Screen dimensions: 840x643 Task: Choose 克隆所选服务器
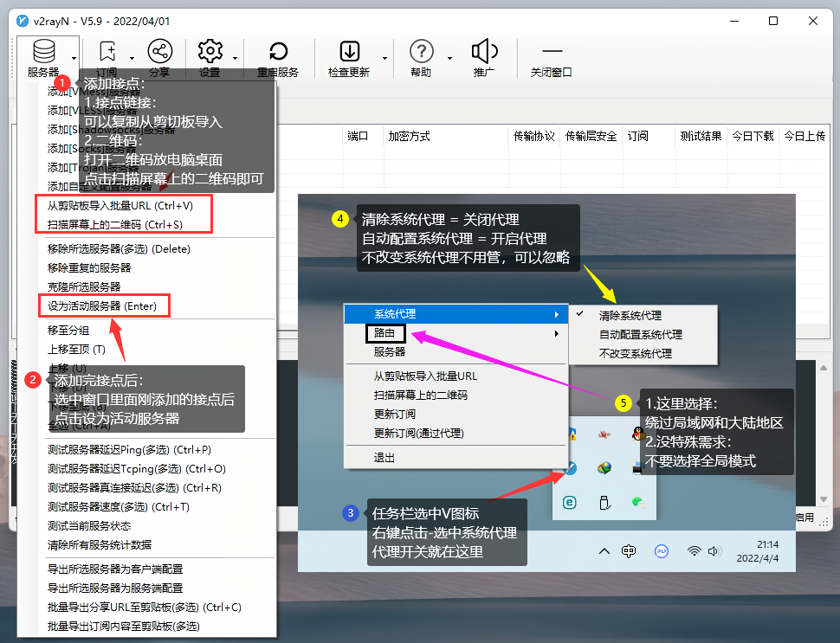[84, 287]
